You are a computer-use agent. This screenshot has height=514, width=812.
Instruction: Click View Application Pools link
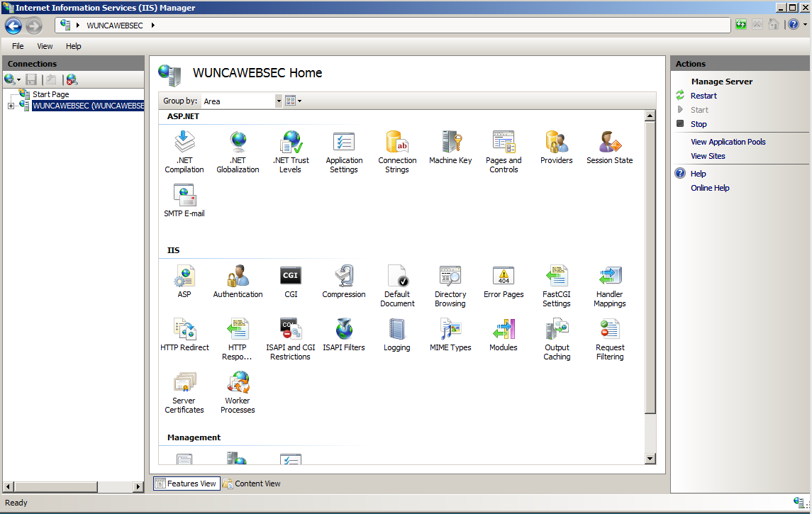tap(728, 142)
